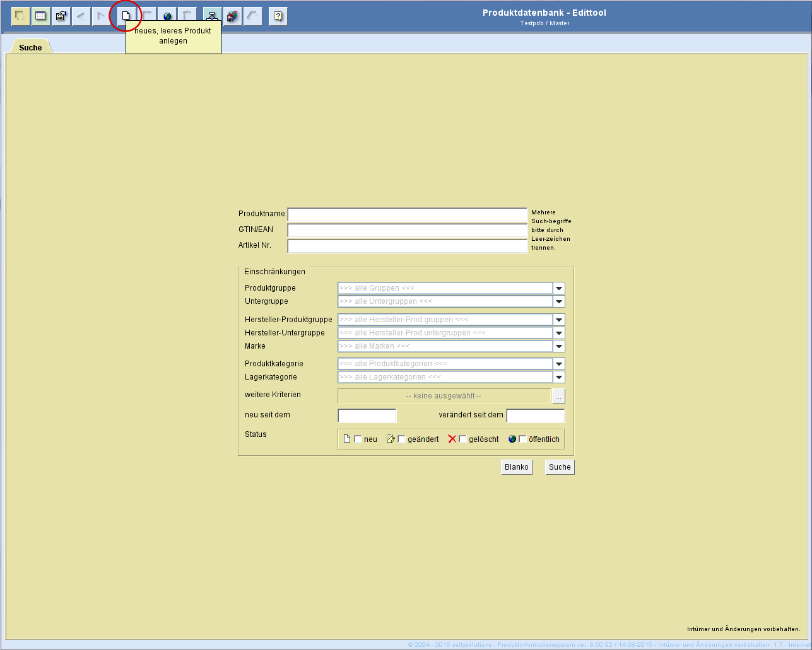Click the properties form icon in toolbar
Image resolution: width=812 pixels, height=650 pixels.
(61, 16)
